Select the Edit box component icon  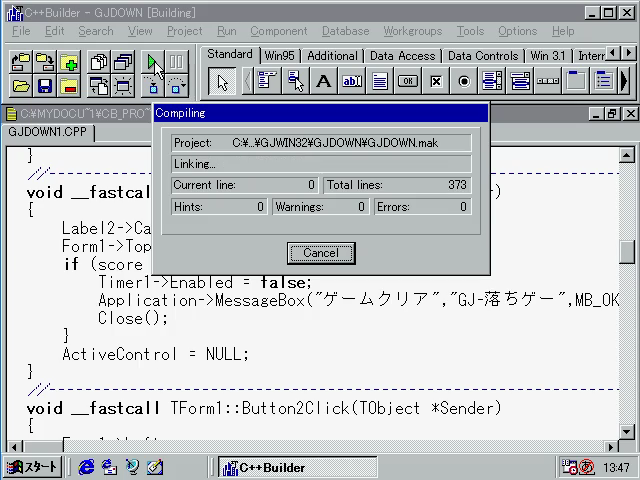click(352, 81)
